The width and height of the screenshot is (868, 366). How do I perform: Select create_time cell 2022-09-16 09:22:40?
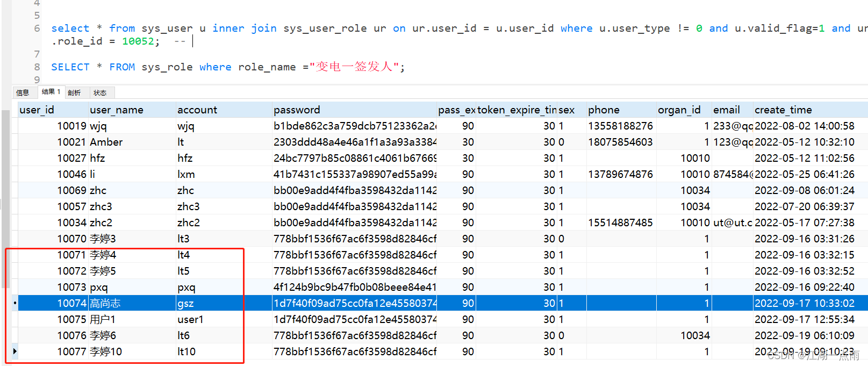810,287
